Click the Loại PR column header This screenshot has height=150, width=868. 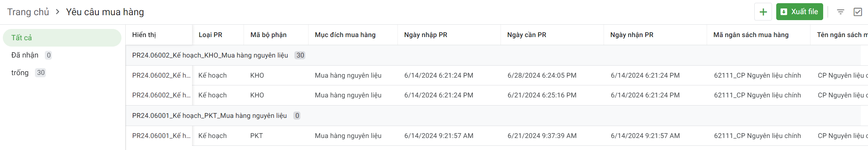(x=210, y=35)
